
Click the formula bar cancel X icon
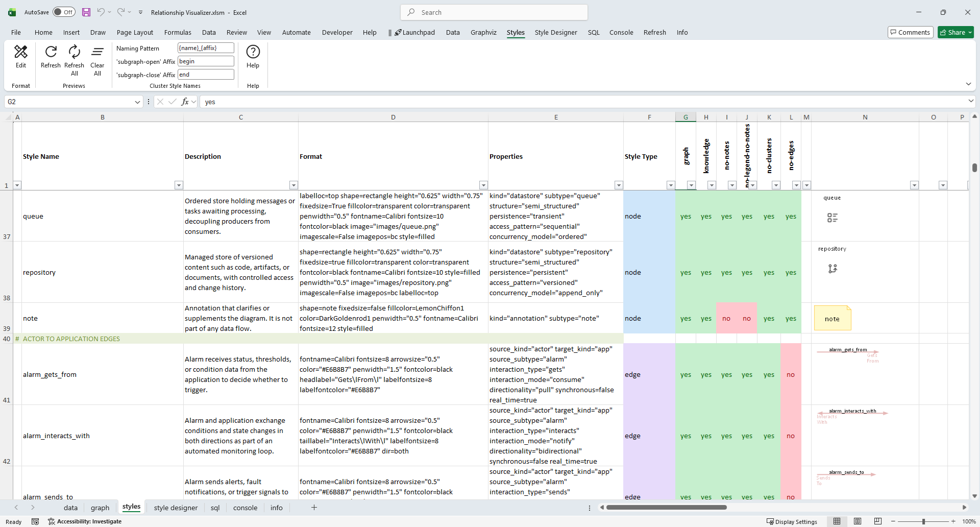click(160, 102)
